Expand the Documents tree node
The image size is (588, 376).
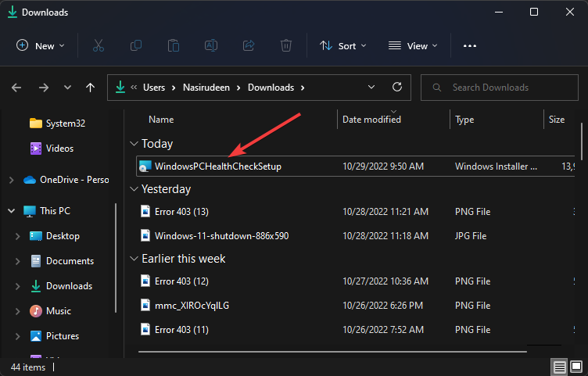point(18,261)
